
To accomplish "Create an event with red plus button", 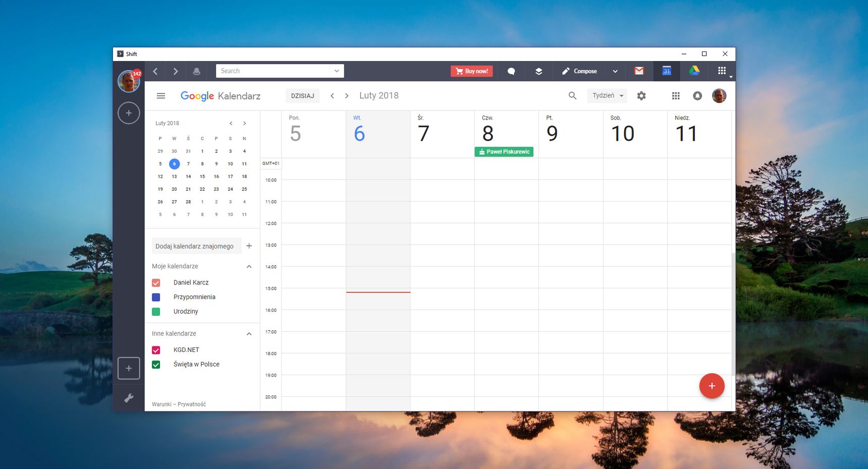I will click(712, 386).
